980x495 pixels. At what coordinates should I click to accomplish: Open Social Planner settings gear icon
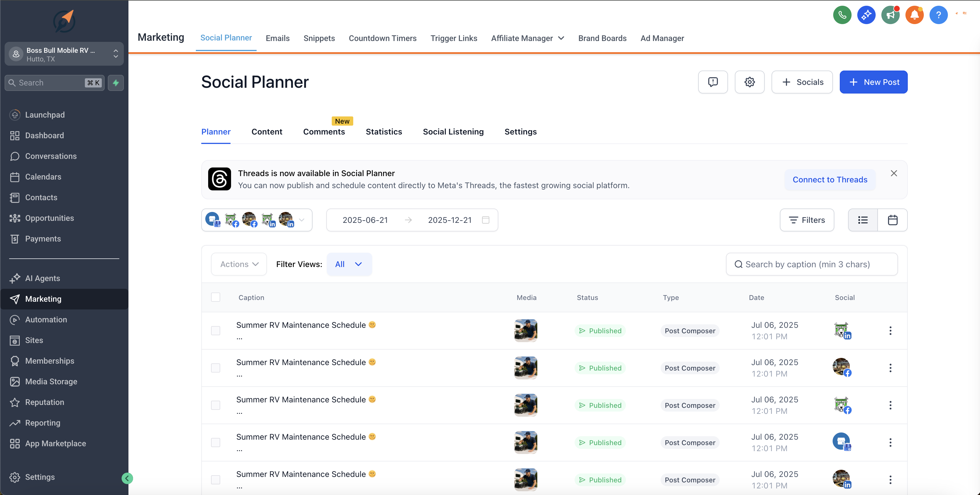point(749,82)
